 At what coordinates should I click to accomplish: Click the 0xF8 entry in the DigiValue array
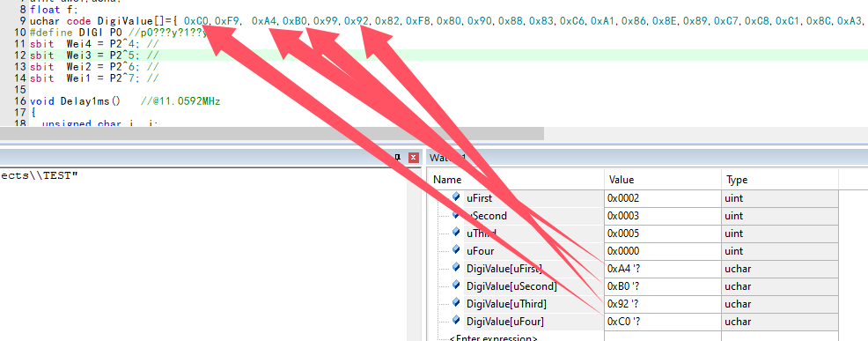[x=418, y=21]
